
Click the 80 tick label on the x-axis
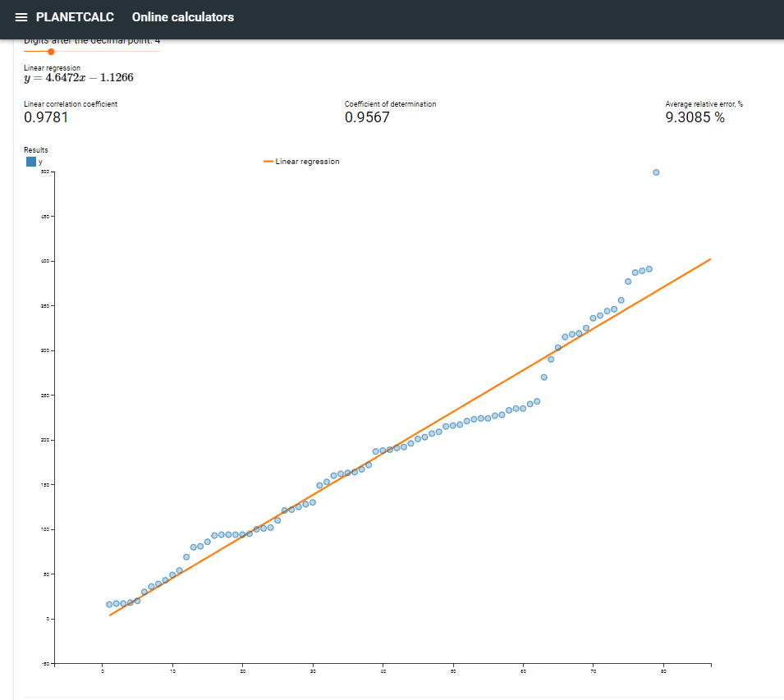tap(663, 672)
